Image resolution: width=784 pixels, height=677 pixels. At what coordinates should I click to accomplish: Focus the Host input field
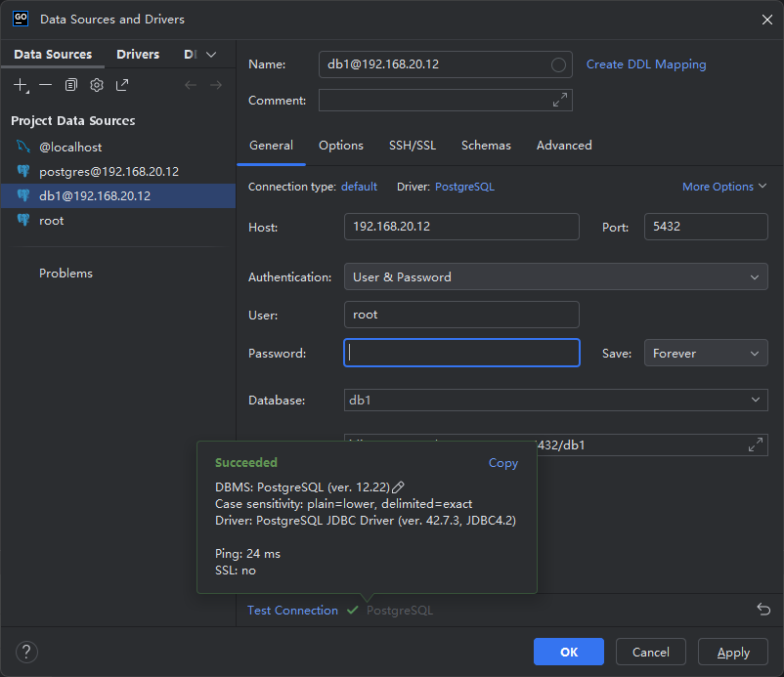(x=461, y=227)
